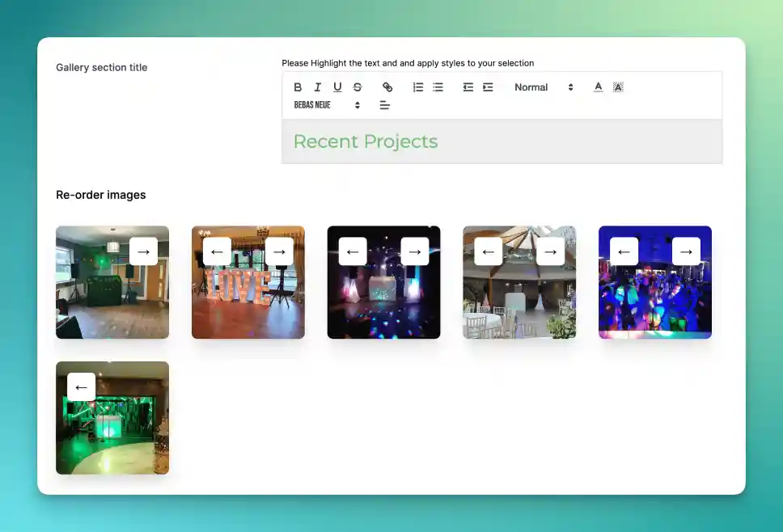783x532 pixels.
Task: Move the first gallery image right
Action: [143, 251]
